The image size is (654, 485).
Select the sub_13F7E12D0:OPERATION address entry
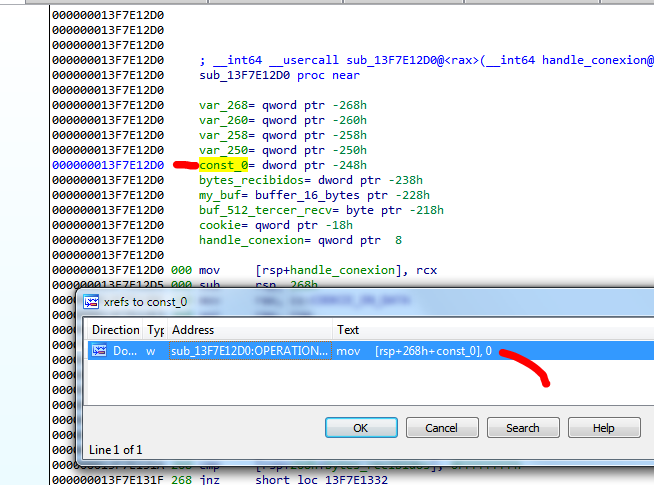(249, 351)
